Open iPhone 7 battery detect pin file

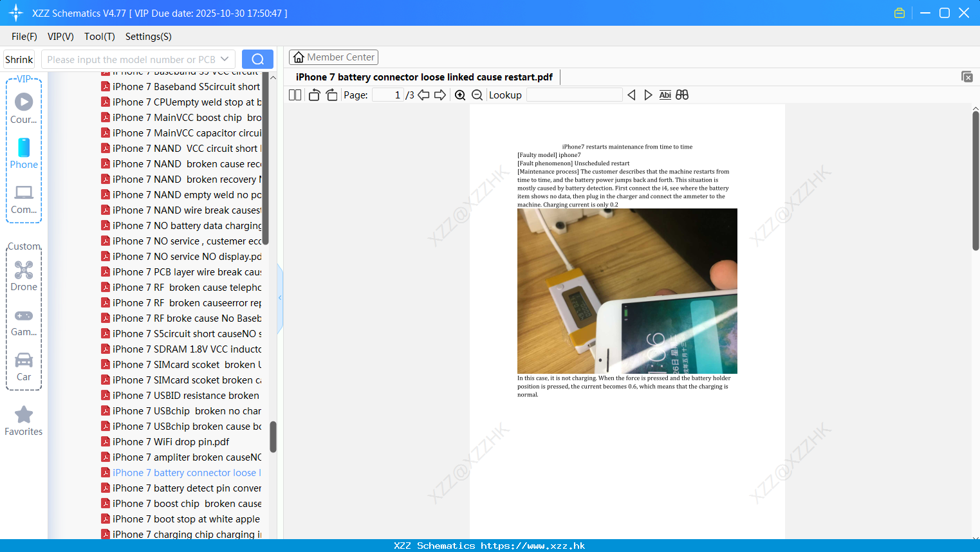click(x=181, y=488)
